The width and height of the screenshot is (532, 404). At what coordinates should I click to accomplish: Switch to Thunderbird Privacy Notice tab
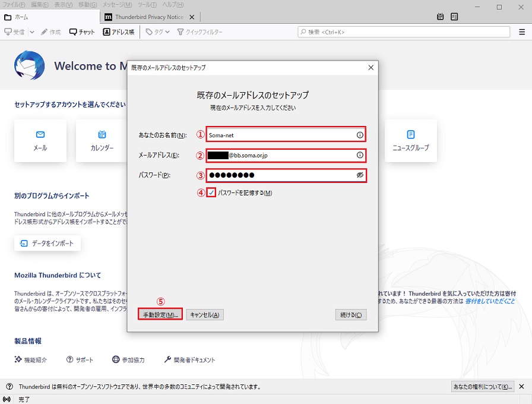tap(149, 17)
